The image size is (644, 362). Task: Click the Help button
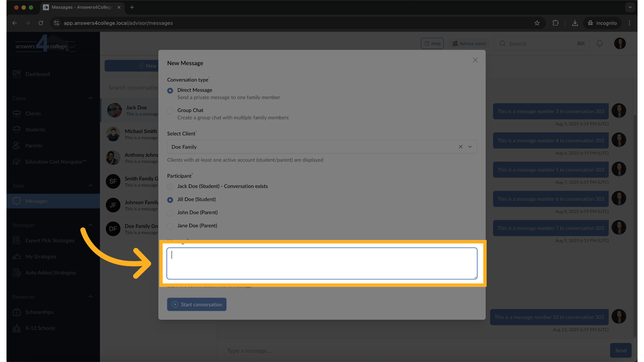432,44
